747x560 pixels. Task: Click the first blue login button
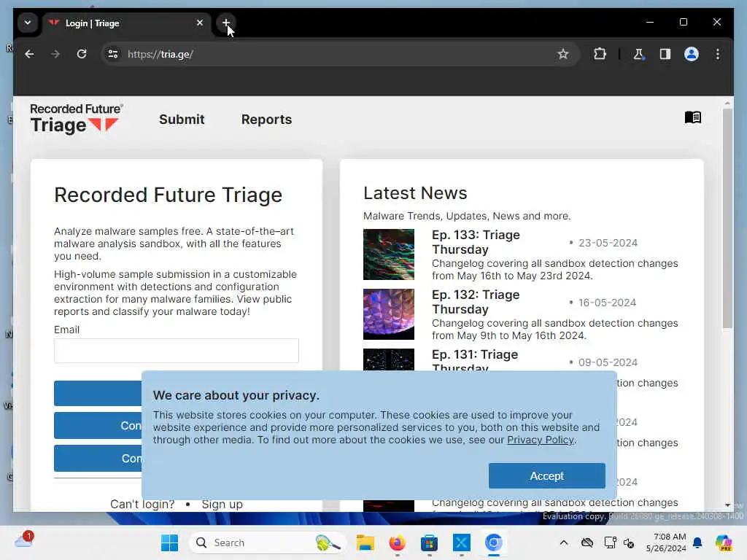click(x=98, y=393)
